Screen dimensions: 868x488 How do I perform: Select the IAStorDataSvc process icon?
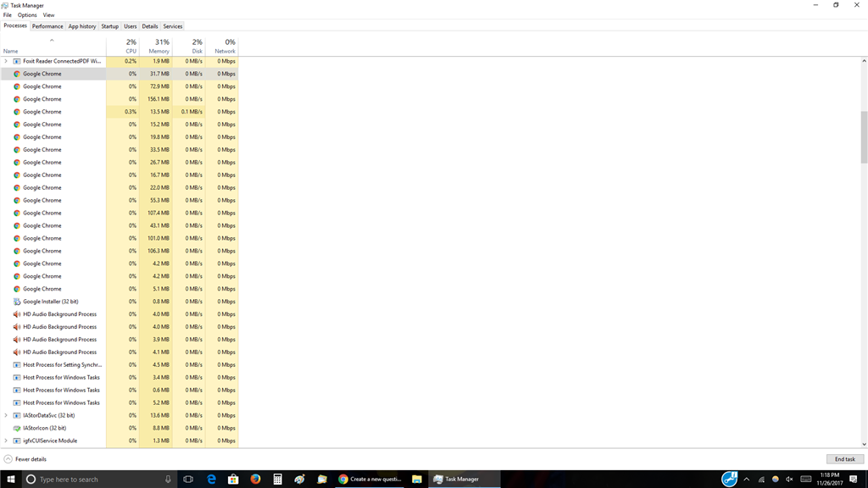point(17,415)
